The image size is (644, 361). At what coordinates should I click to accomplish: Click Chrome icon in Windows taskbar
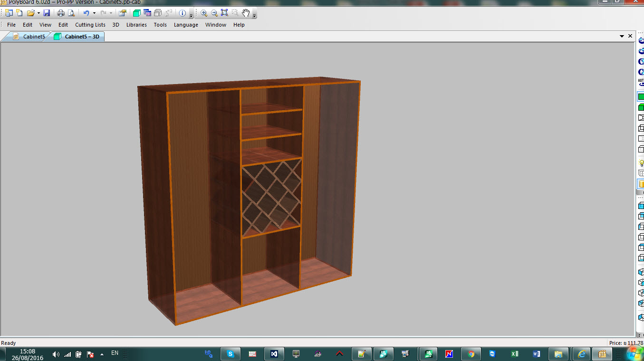click(x=471, y=354)
